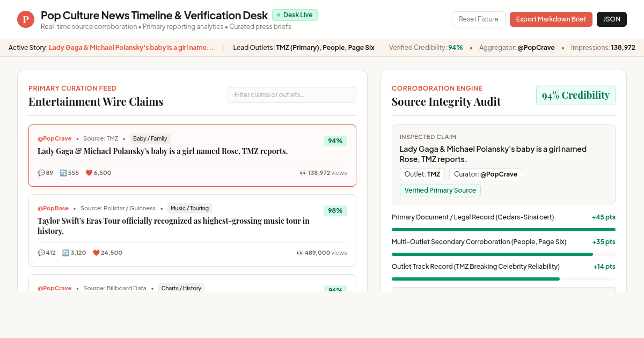Select the Charts / History category tag

pos(181,288)
